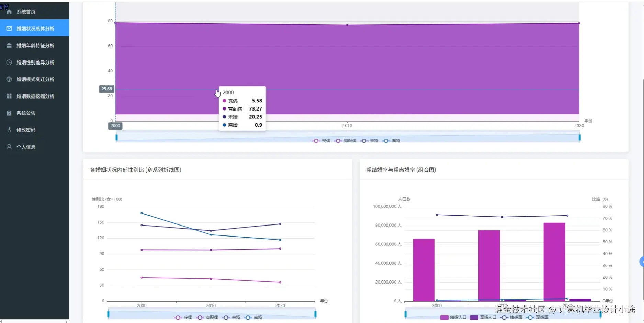This screenshot has height=323, width=644.
Task: Click the grid icon for 婚姻数据挖掘分析
Action: coord(9,96)
